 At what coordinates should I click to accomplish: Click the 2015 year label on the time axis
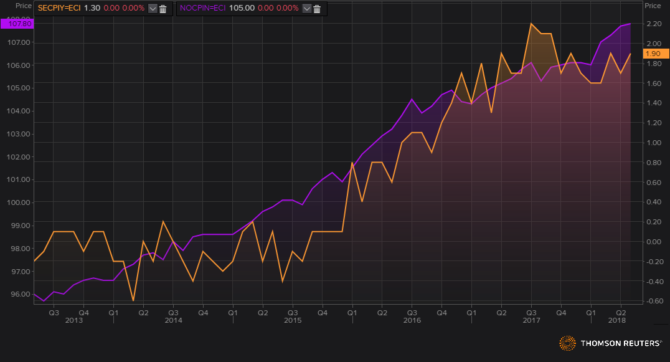pyautogui.click(x=293, y=321)
